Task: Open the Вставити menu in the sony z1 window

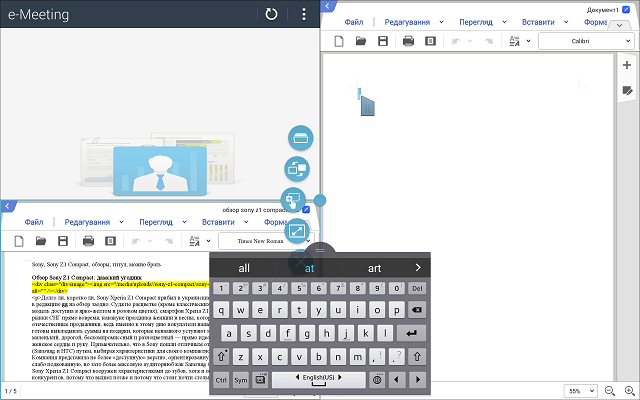Action: point(218,222)
